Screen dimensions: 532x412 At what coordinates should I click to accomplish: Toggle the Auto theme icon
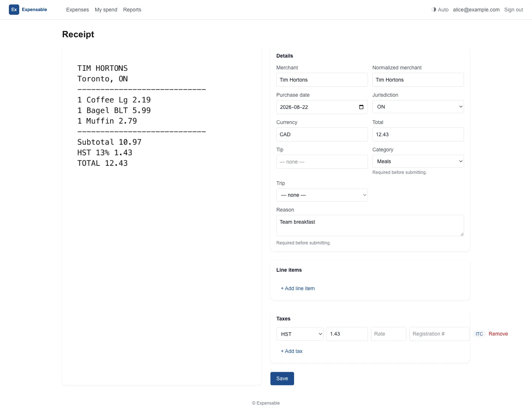pyautogui.click(x=434, y=10)
